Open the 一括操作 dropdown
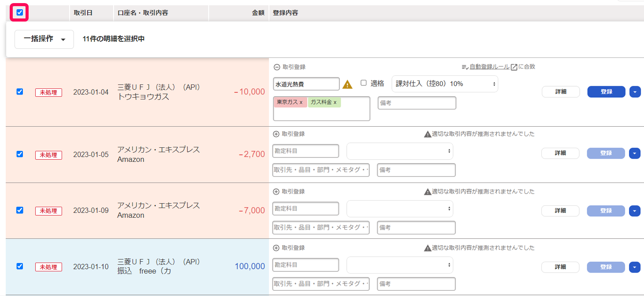Screen dimensions: 644x296 44,39
